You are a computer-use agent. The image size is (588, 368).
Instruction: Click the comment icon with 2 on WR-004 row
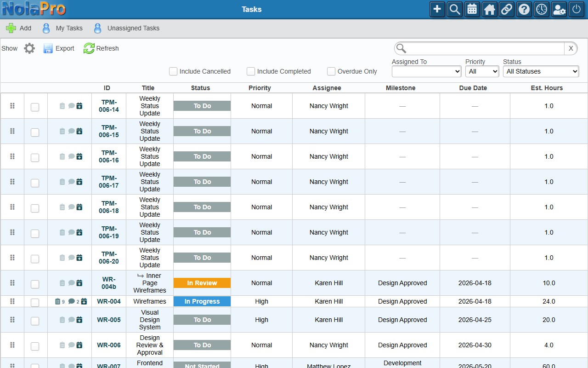(x=71, y=301)
